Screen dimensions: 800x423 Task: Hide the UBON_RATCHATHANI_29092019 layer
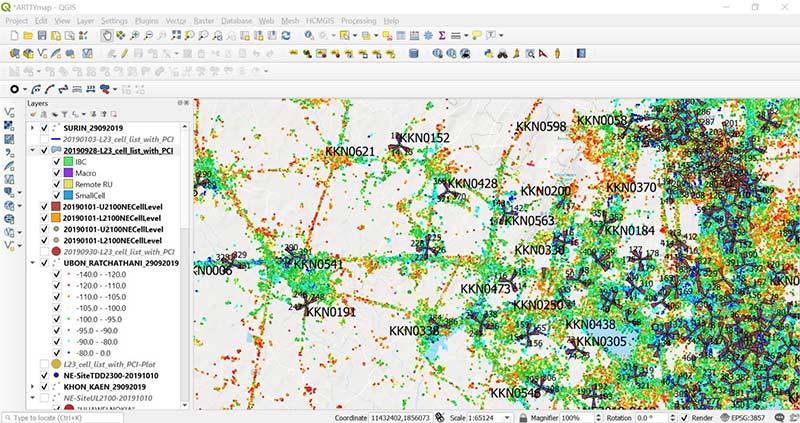point(44,263)
